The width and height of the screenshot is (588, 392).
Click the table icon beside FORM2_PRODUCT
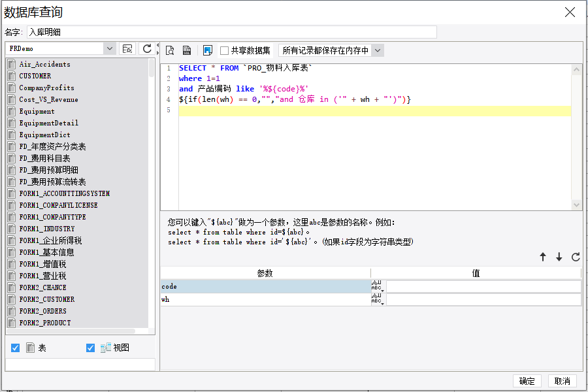(12, 323)
